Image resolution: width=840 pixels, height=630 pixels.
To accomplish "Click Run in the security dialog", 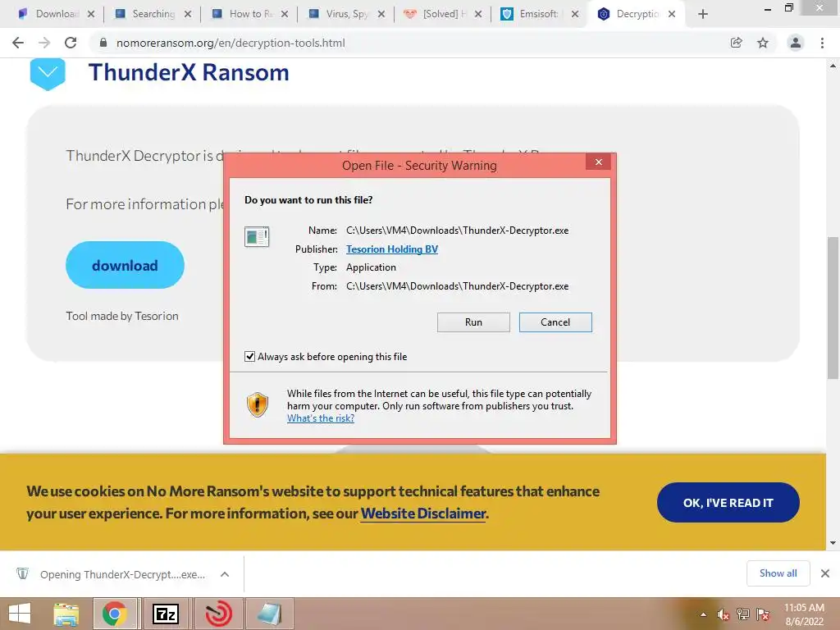I will 473,322.
